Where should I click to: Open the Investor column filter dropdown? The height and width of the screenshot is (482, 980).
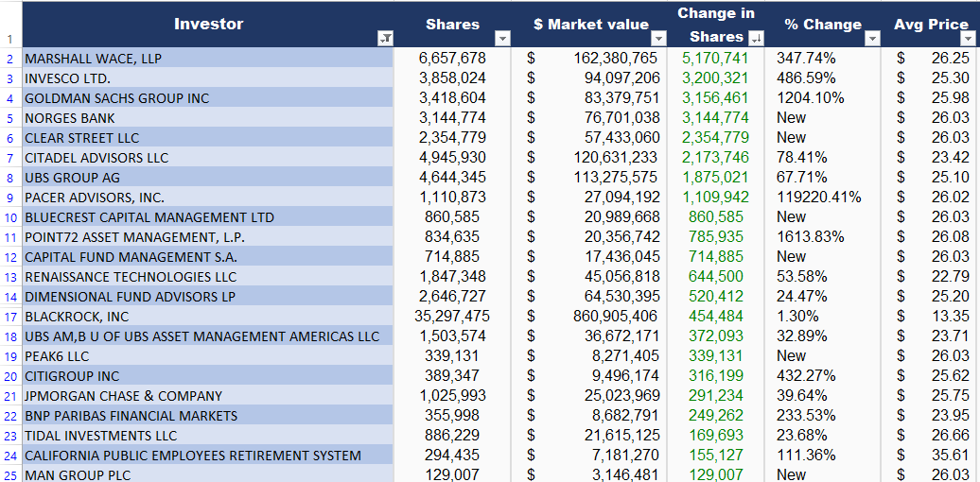tap(386, 39)
